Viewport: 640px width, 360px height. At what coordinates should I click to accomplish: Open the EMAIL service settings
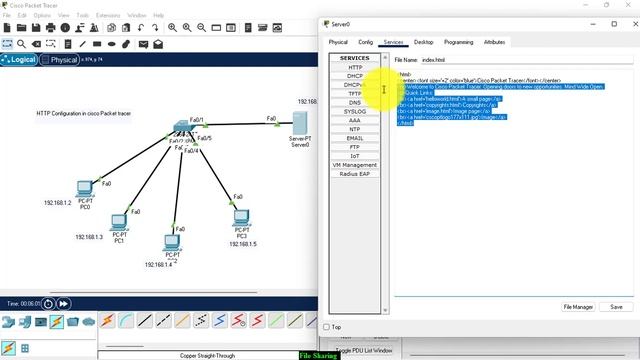click(x=355, y=138)
